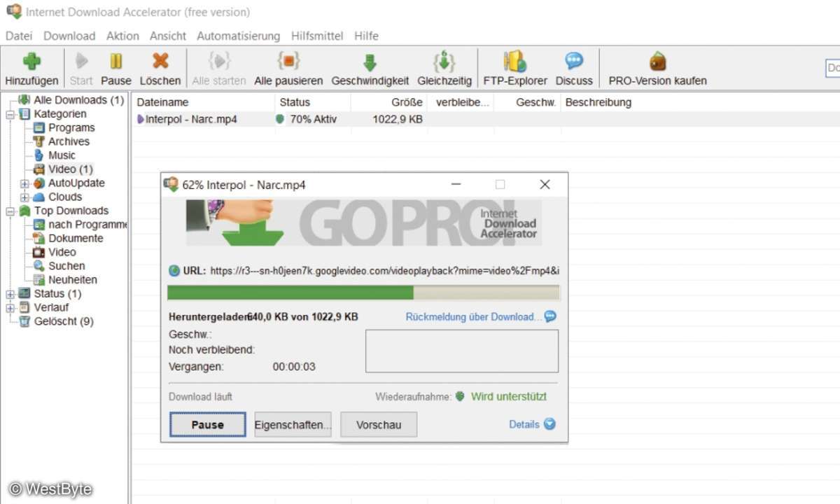Open the Automatisierung menu

point(238,36)
